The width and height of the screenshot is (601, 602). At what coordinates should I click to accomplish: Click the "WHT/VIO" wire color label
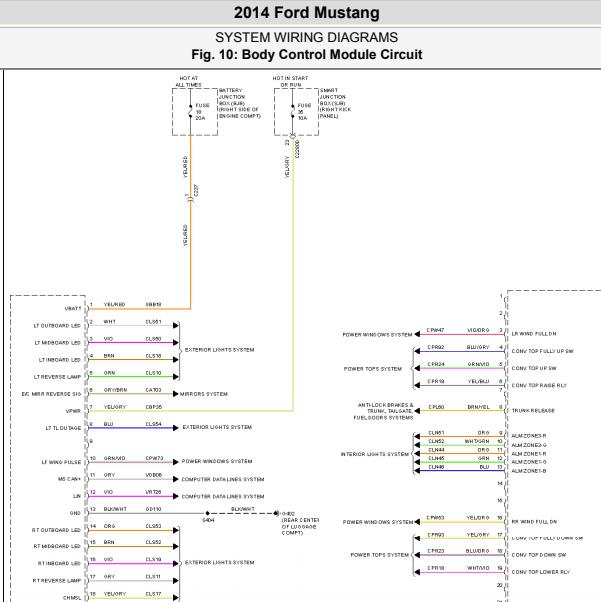(x=478, y=568)
